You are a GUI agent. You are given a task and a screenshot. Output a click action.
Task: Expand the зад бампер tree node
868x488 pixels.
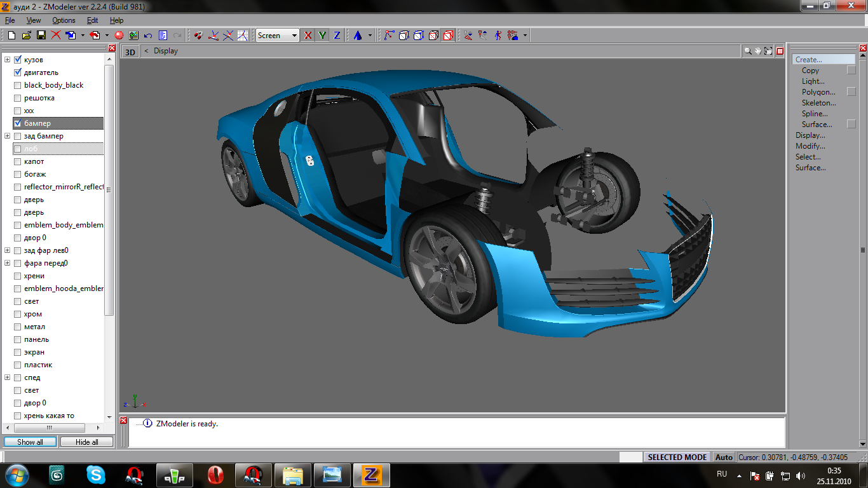[8, 136]
